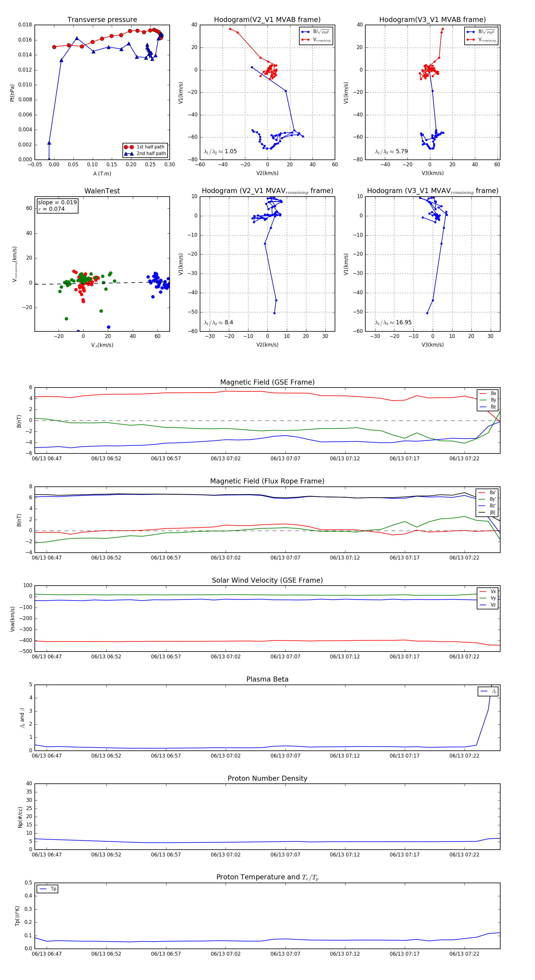535x980 pixels.
Task: Select the Vz legend entry
Action: click(x=488, y=605)
